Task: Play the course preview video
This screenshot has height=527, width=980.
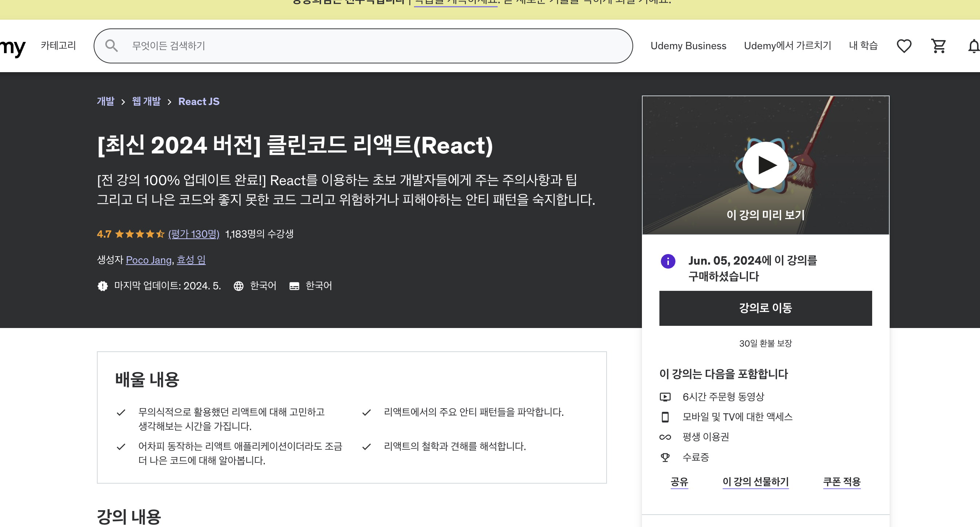Action: click(x=765, y=165)
